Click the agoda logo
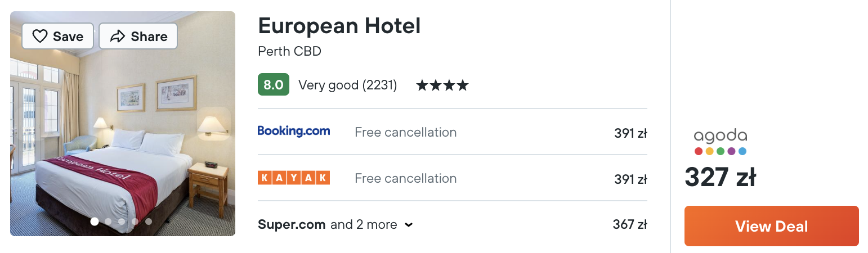This screenshot has width=868, height=253. (720, 143)
